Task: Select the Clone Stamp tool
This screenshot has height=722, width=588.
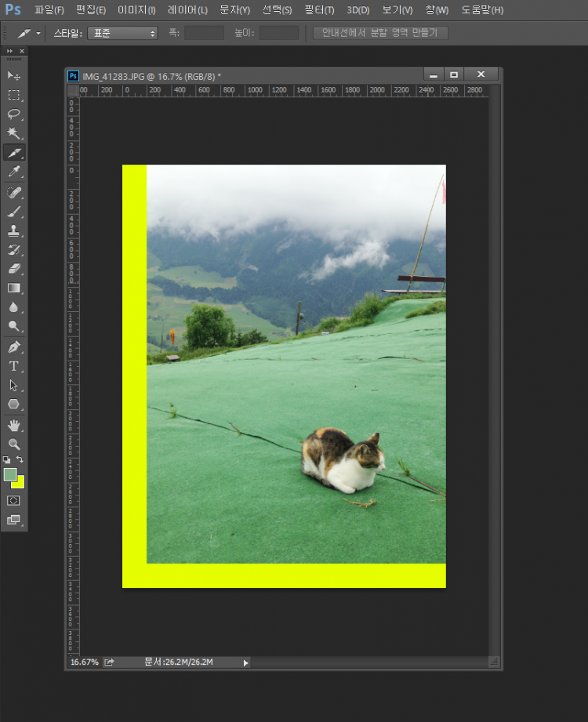Action: (x=14, y=230)
